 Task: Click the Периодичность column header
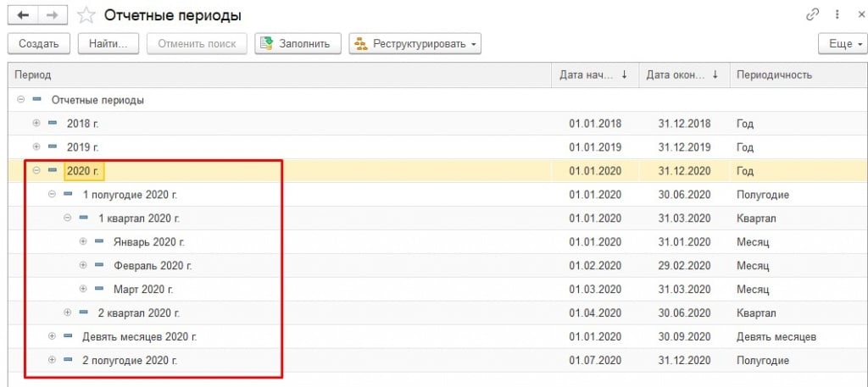pyautogui.click(x=774, y=75)
